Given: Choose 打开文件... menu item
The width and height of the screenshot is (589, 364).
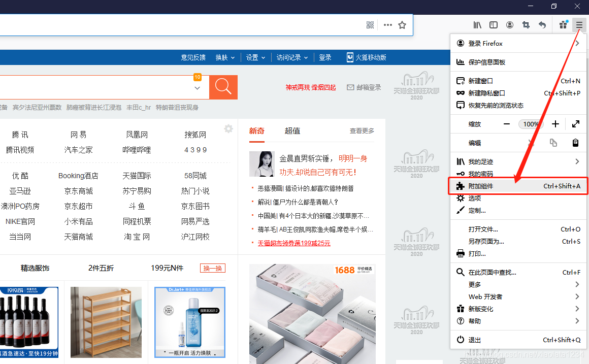Looking at the screenshot, I should tap(518, 229).
